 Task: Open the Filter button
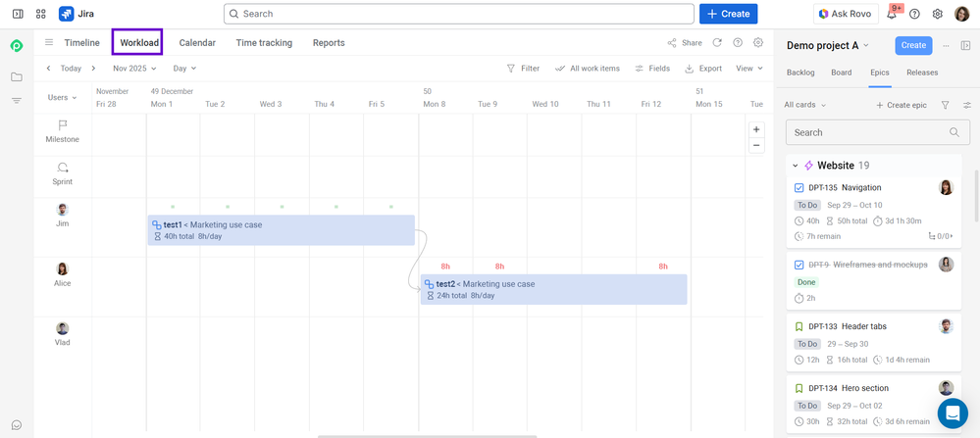pos(523,69)
